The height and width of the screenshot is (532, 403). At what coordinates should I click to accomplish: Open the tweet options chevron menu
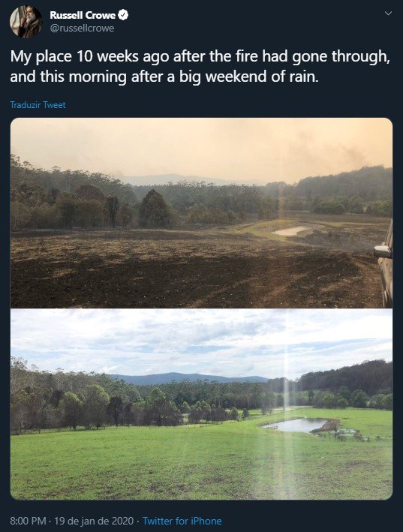coord(389,14)
